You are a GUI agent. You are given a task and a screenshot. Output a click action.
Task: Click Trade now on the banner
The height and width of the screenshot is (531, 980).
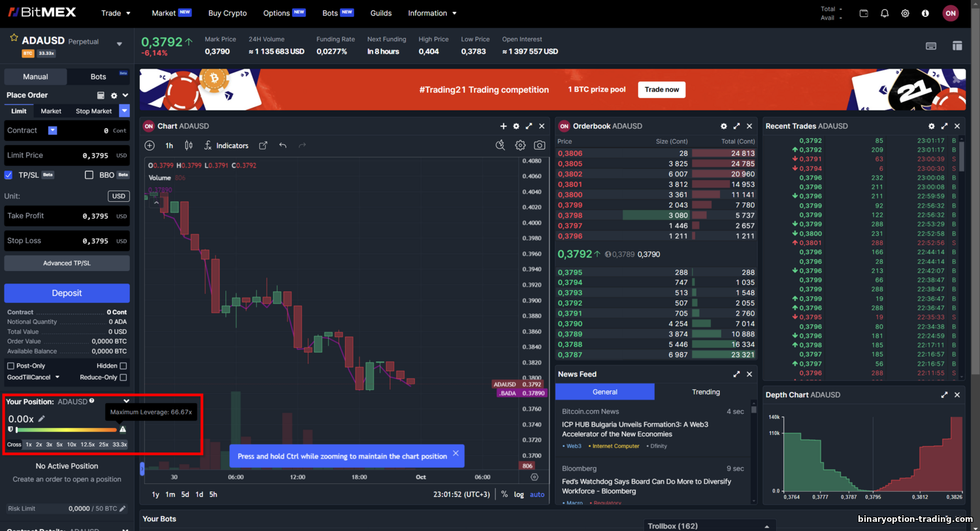[662, 89]
